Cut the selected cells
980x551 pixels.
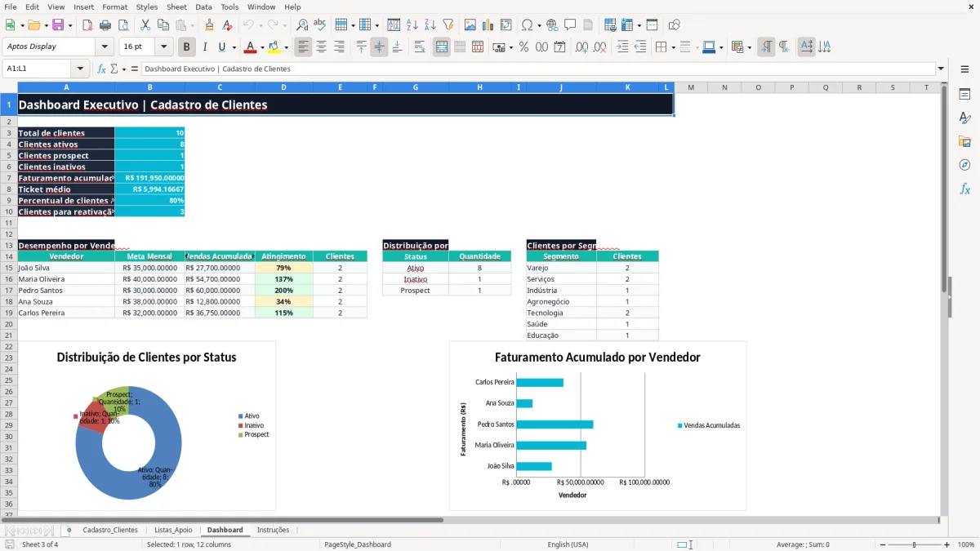pos(145,25)
